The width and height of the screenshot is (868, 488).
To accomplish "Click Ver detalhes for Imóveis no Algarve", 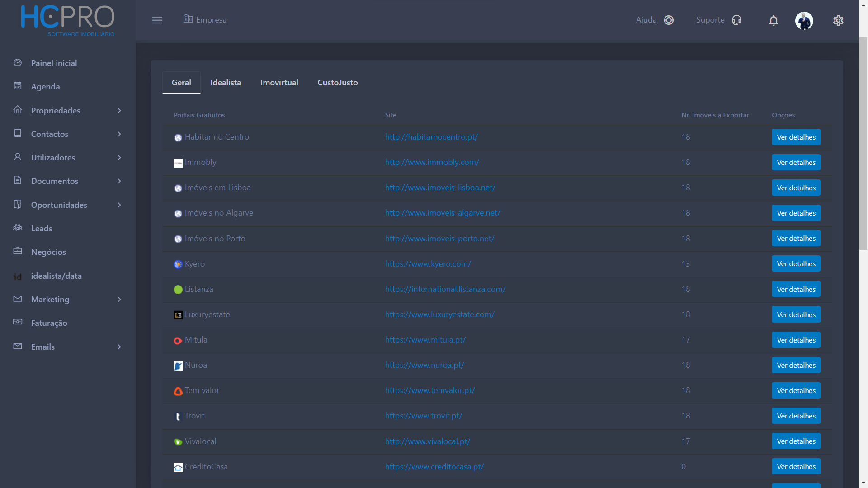I will pyautogui.click(x=796, y=213).
